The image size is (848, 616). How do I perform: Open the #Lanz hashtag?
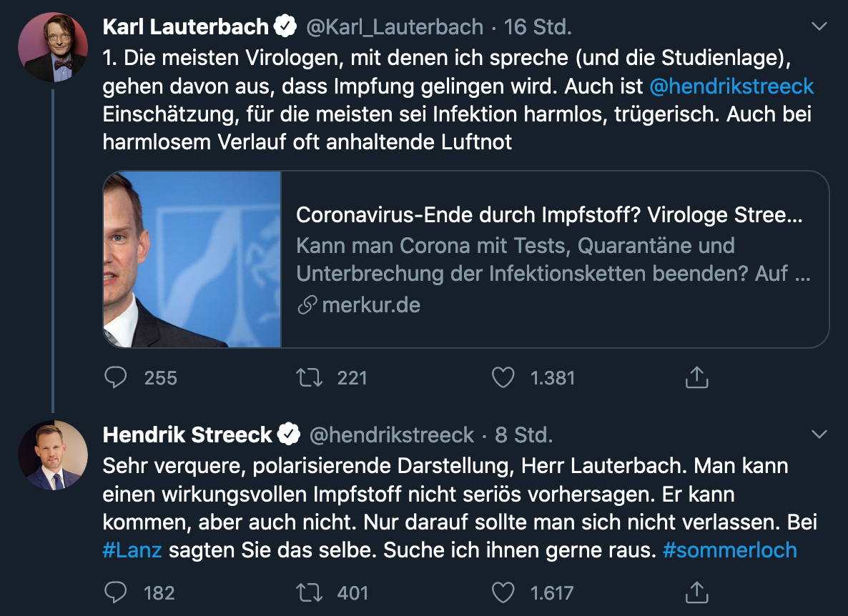click(132, 550)
